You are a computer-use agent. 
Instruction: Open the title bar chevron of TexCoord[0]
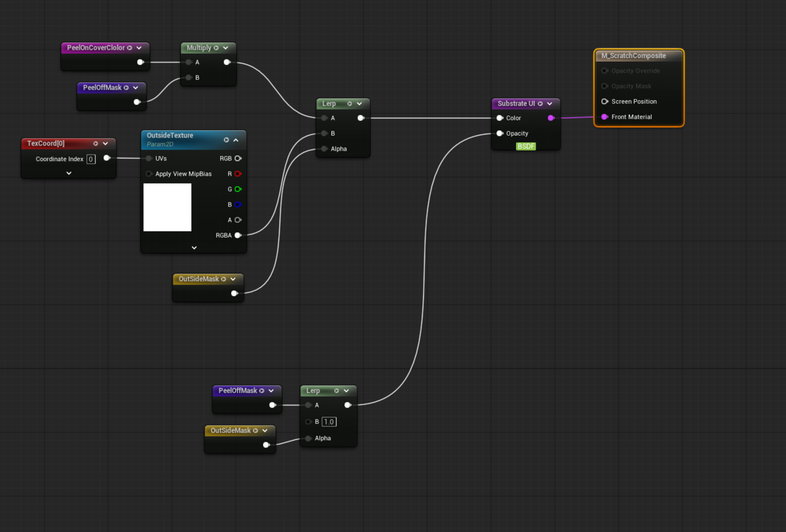click(105, 143)
